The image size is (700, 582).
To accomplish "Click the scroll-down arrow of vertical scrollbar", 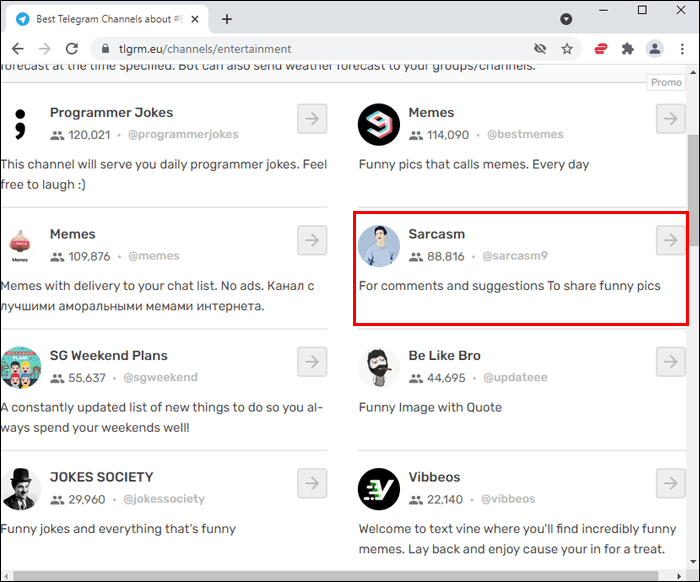I will click(693, 561).
